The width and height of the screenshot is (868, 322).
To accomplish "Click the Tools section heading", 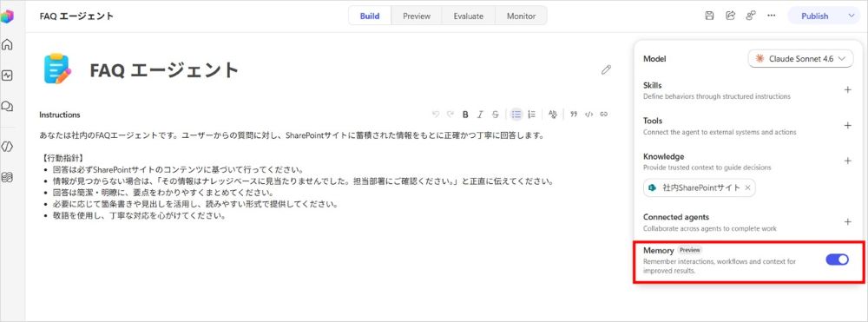I will pos(653,121).
